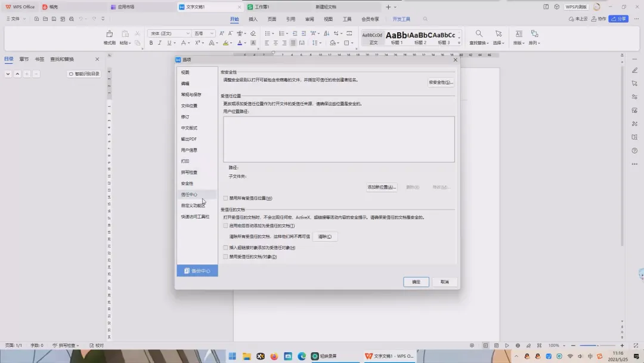Viewport: 644px width, 363px height.
Task: Toggle 智能识别目录 in the navigation pane
Action: (x=84, y=74)
